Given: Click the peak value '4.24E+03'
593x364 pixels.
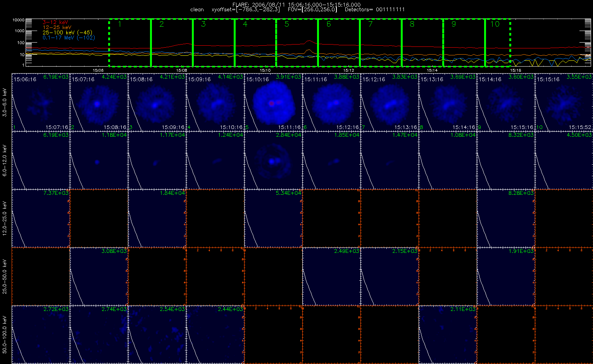Looking at the screenshot, I should (x=114, y=77).
